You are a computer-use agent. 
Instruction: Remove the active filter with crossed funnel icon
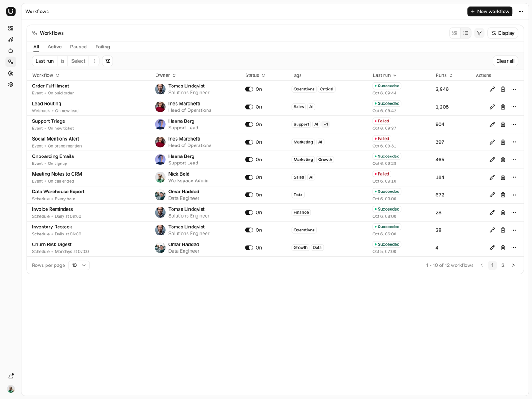[x=107, y=61]
